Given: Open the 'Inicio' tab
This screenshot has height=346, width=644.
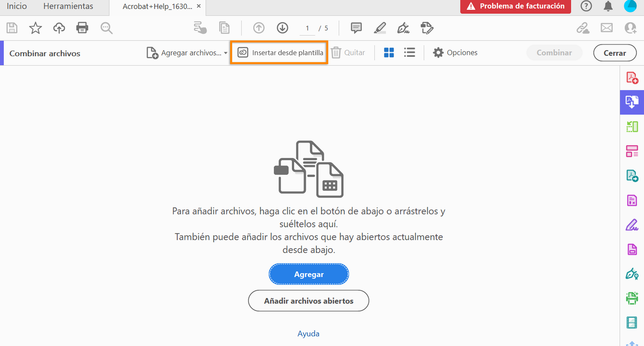Looking at the screenshot, I should click(x=16, y=6).
